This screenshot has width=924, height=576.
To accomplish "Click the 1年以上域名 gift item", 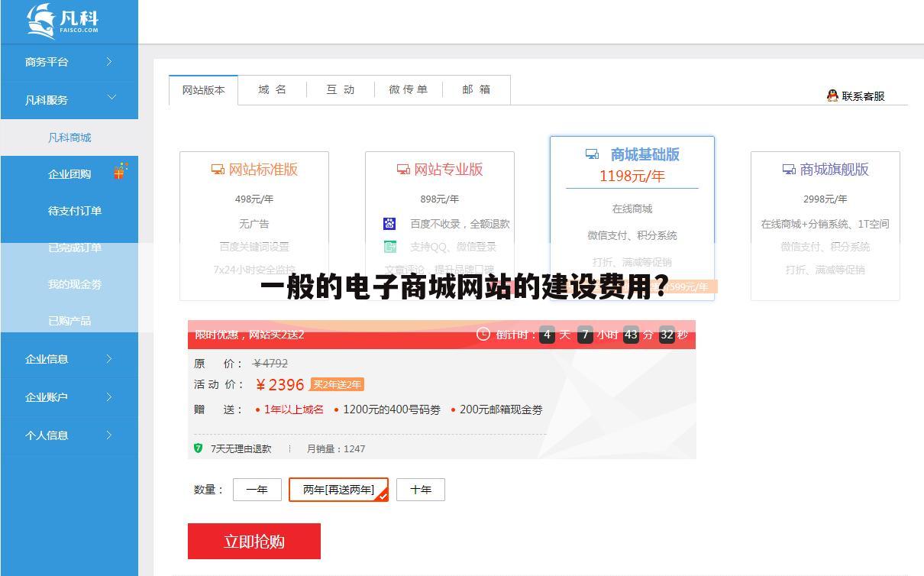I will (x=293, y=409).
